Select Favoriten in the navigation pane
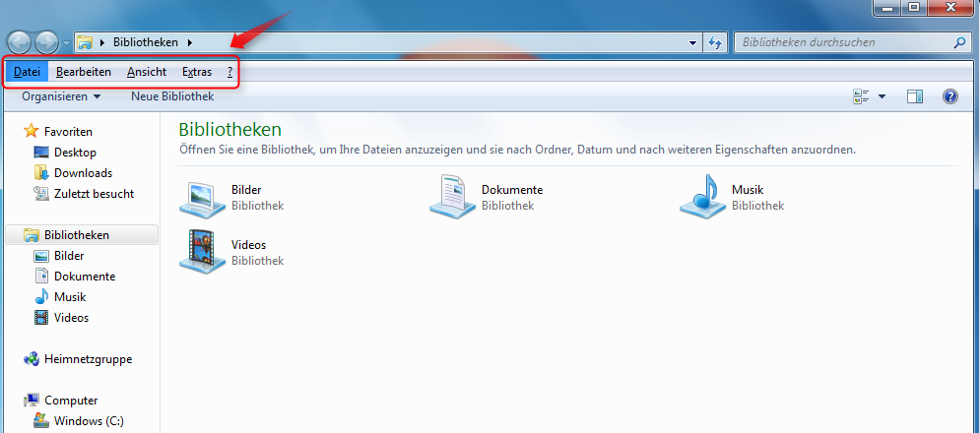Screen dimensions: 980x433 pyautogui.click(x=68, y=132)
